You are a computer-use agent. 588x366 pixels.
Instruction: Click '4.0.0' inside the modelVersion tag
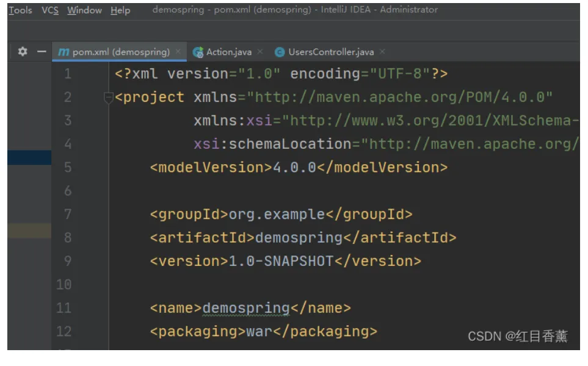pos(295,168)
